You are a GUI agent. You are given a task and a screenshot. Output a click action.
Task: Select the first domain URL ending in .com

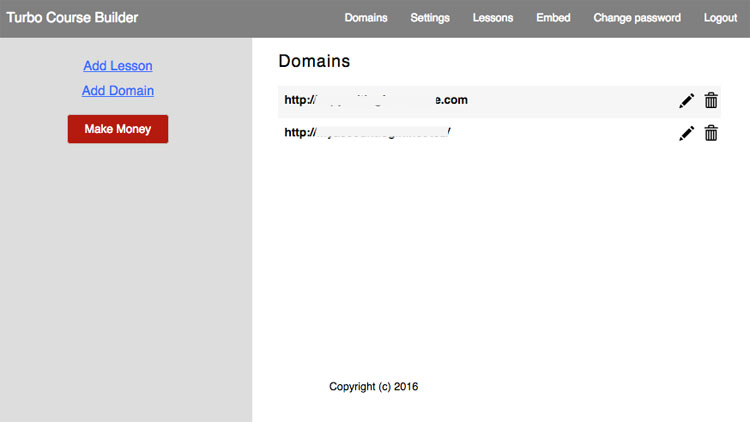click(x=376, y=101)
